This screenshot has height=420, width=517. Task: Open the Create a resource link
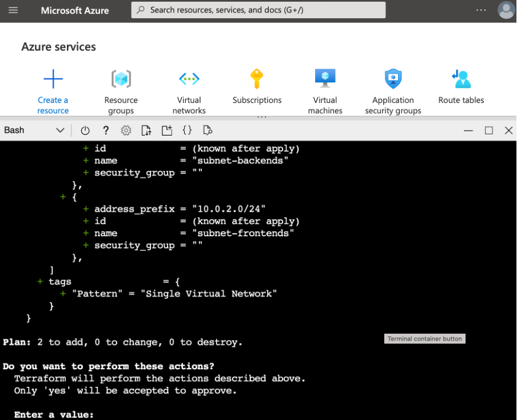tap(53, 105)
